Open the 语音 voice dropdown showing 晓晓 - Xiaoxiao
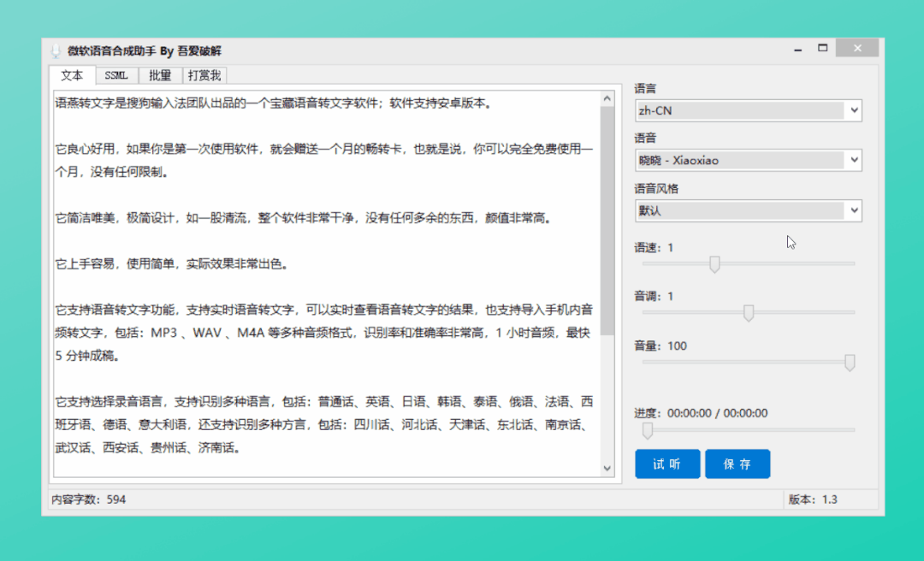 (x=748, y=159)
